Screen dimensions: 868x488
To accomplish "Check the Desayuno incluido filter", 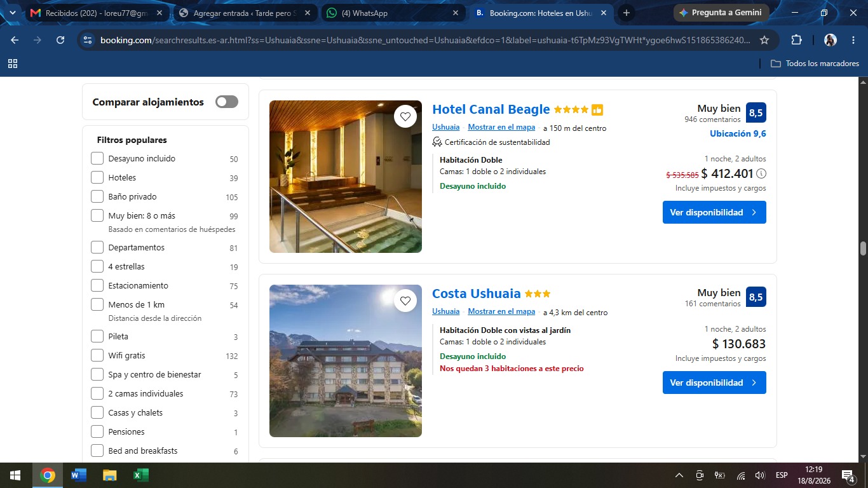I will click(x=97, y=158).
